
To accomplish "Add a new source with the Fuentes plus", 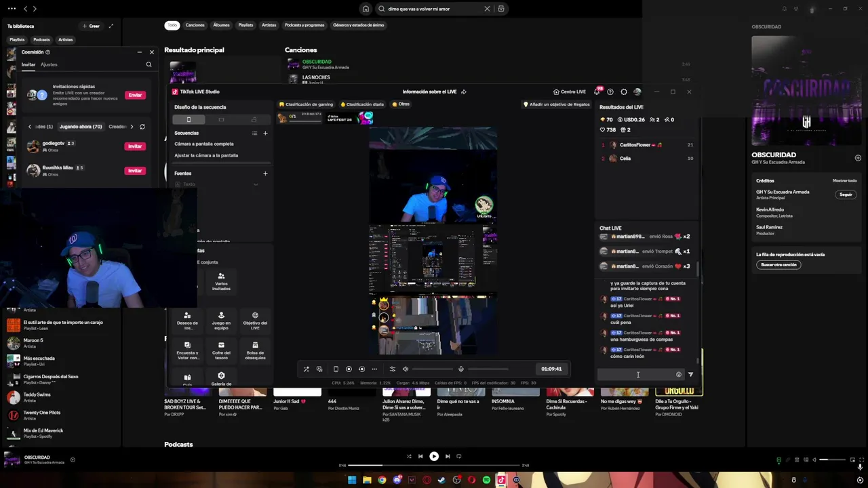I will point(265,174).
